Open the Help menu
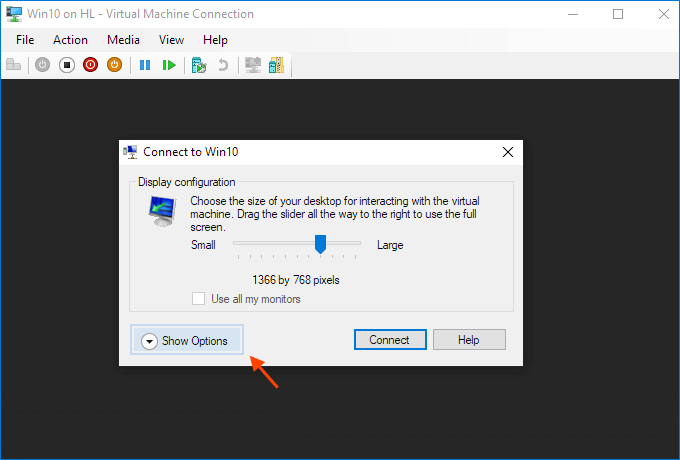The image size is (680, 460). tap(215, 40)
